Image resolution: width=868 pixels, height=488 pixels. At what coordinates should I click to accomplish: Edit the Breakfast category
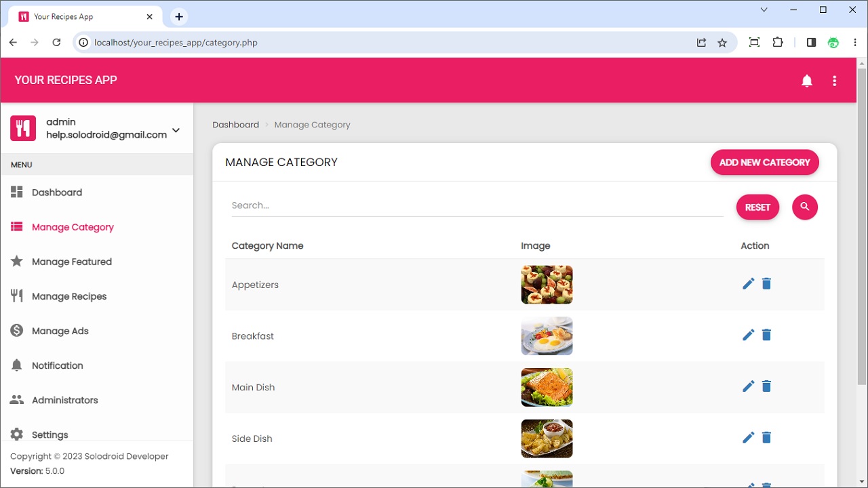(749, 335)
